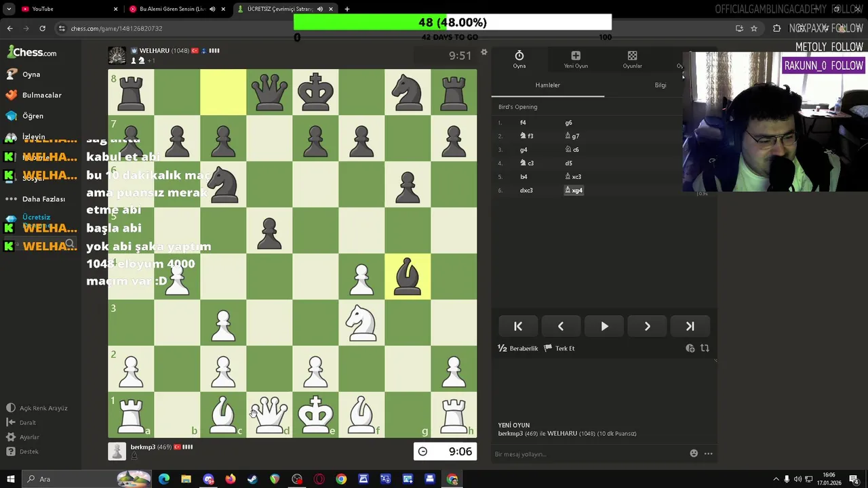
Task: Open chat options three dots
Action: 708,453
